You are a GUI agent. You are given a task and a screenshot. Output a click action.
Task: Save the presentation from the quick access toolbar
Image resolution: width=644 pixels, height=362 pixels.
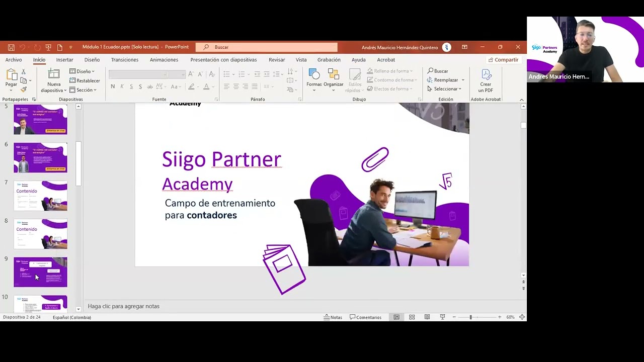[x=11, y=47]
